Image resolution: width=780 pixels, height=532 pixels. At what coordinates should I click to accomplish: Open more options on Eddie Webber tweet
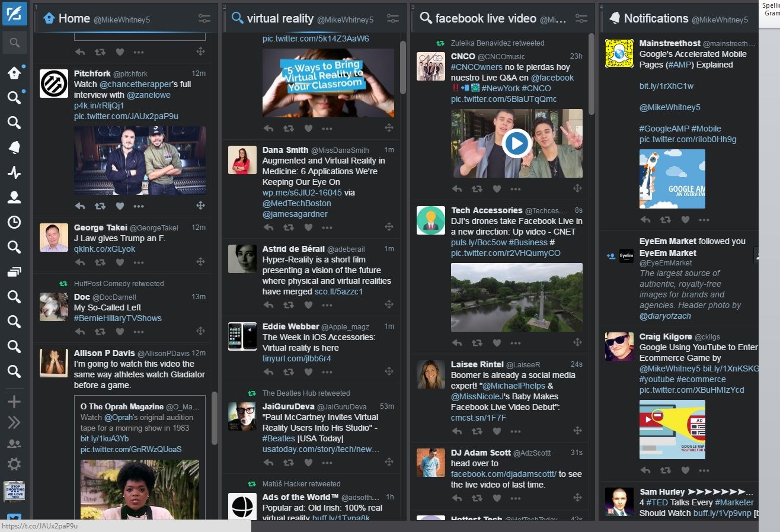tap(327, 371)
